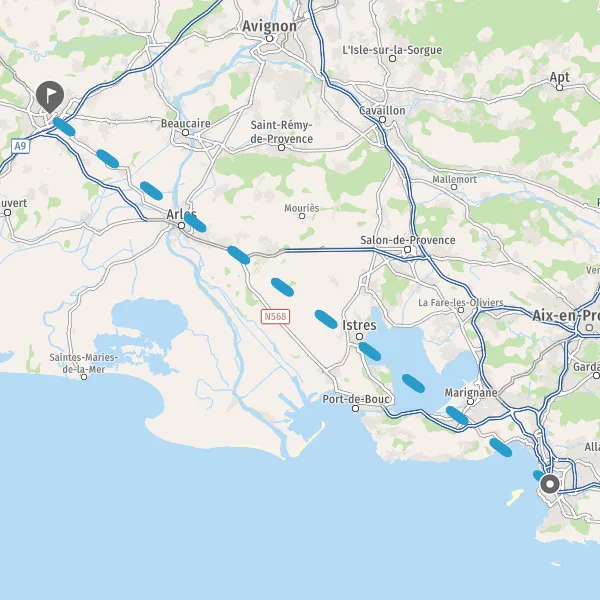Click the Apt town label
Screen dimensions: 600x600
pos(559,77)
